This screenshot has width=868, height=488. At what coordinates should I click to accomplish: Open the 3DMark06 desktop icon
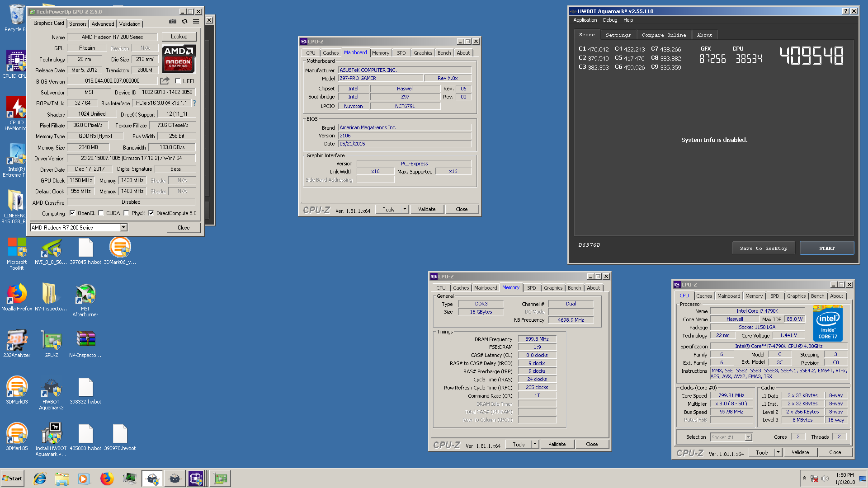point(120,250)
